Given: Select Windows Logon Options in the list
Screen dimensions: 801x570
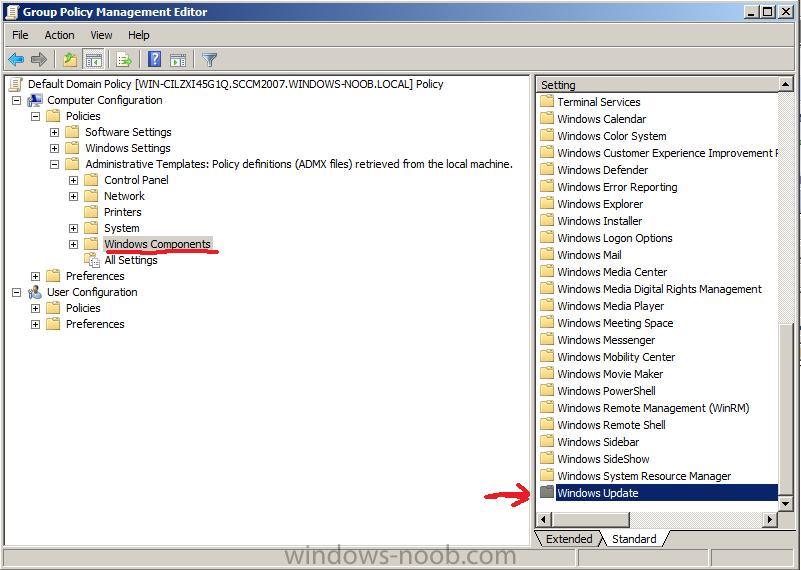Looking at the screenshot, I should (x=615, y=238).
